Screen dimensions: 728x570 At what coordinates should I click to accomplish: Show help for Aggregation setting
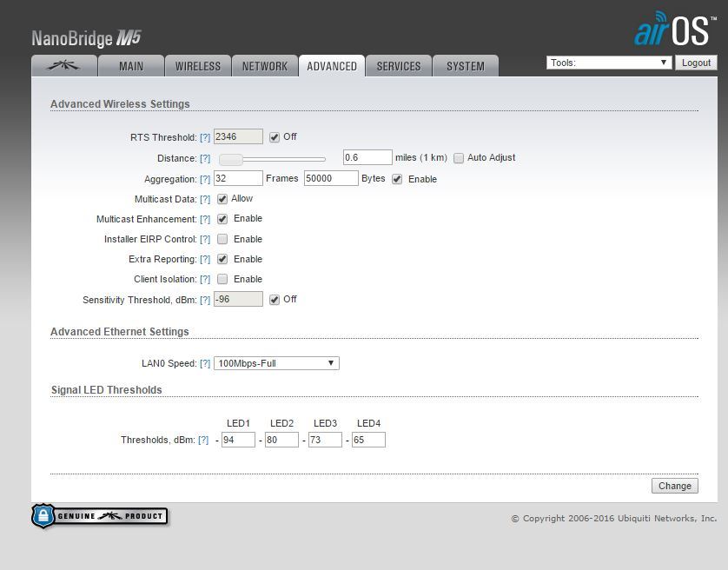click(x=205, y=179)
